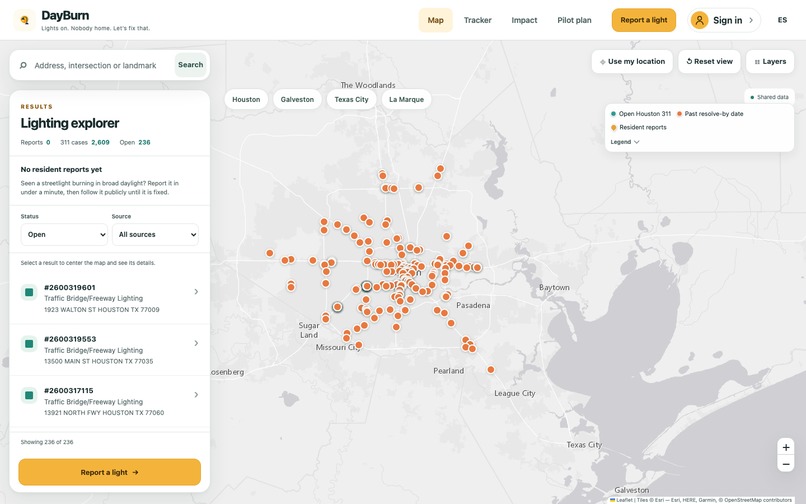Select the '1923 WALTON ST HOUSTON TX 77009' address
Screen dimensions: 806x504
[102, 310]
